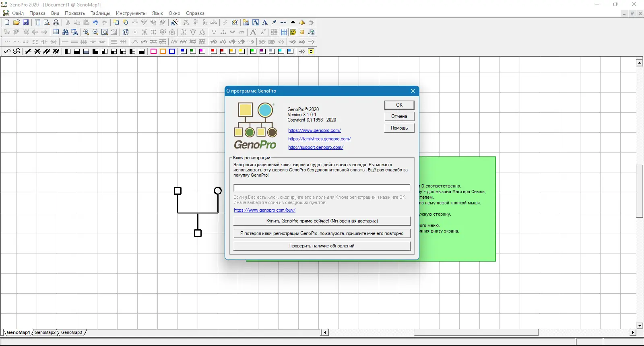The image size is (644, 346).
Task: Open the https://www.genopro.com/ link
Action: point(314,130)
